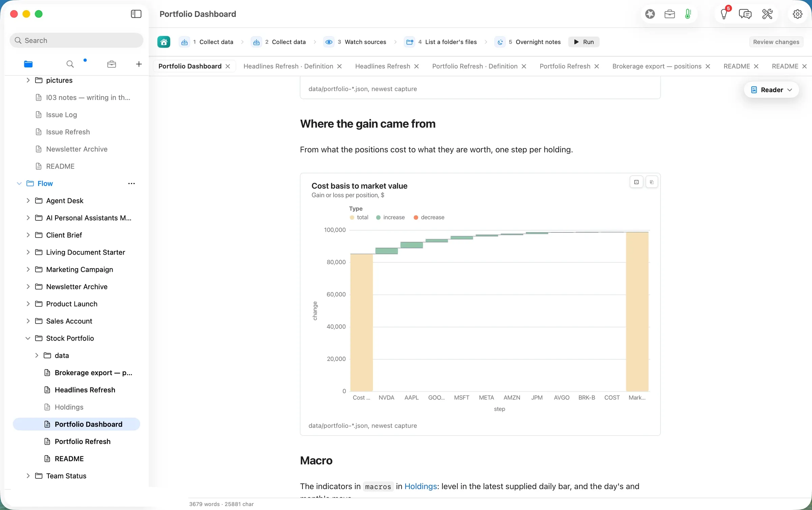Open lightbulb notifications with badge 5
Screen dimensions: 812x510
[724, 14]
